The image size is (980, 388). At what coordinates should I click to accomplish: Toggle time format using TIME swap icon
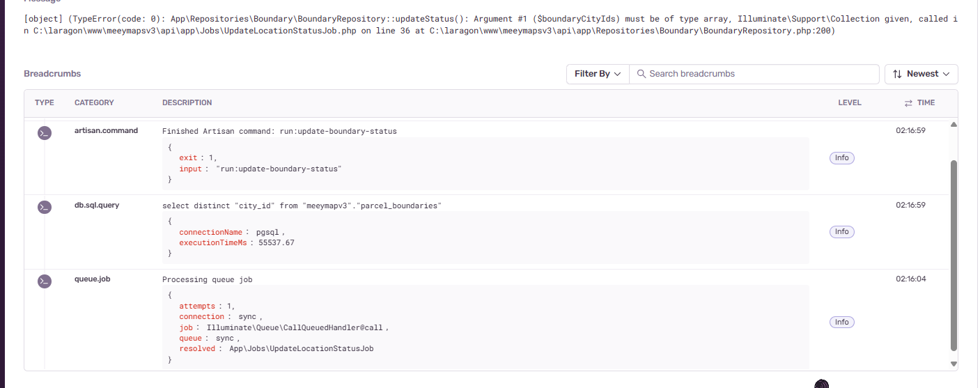coord(908,103)
